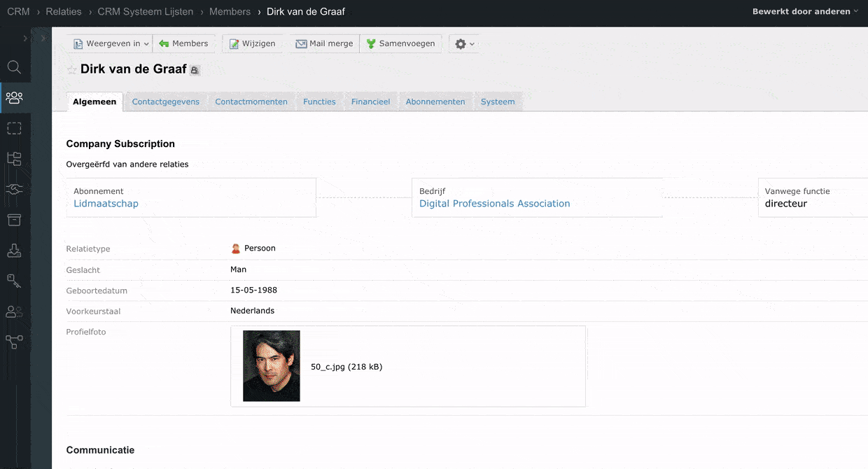Open the Digital Professionals Association link
Screen dimensions: 868x469
(494, 204)
